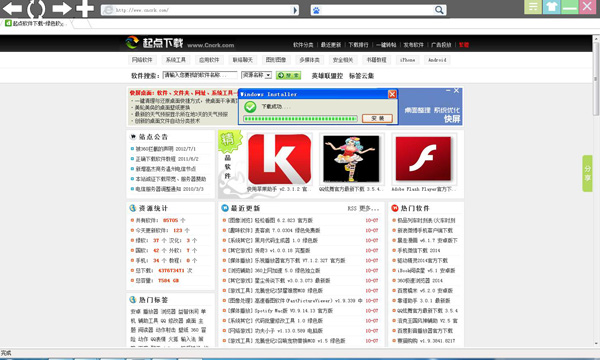Open the "Spotify Mac版" update entry
The width and height of the screenshot is (600, 360).
(x=293, y=311)
